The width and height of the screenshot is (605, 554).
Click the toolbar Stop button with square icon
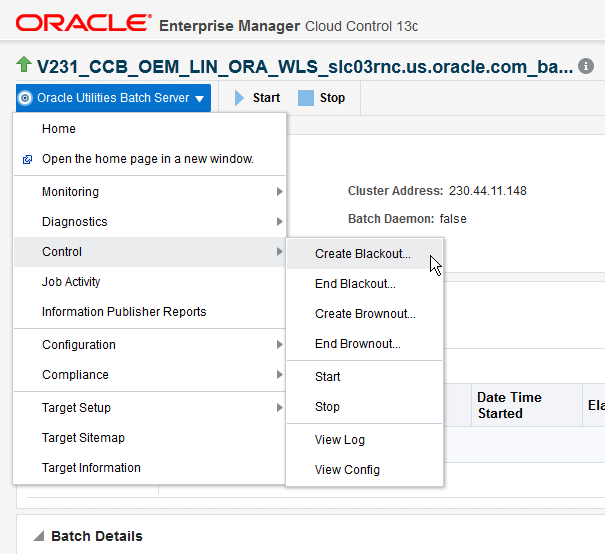pos(321,98)
